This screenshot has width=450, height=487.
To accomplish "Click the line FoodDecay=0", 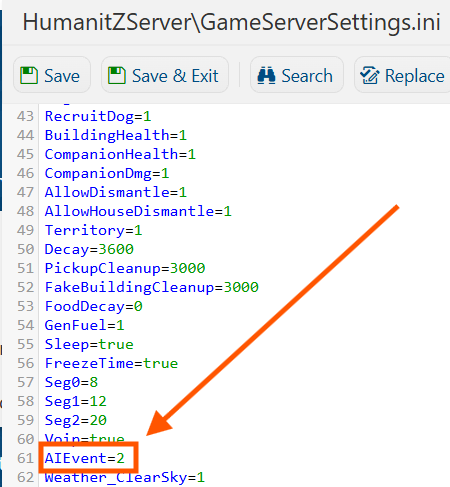I will (x=93, y=306).
